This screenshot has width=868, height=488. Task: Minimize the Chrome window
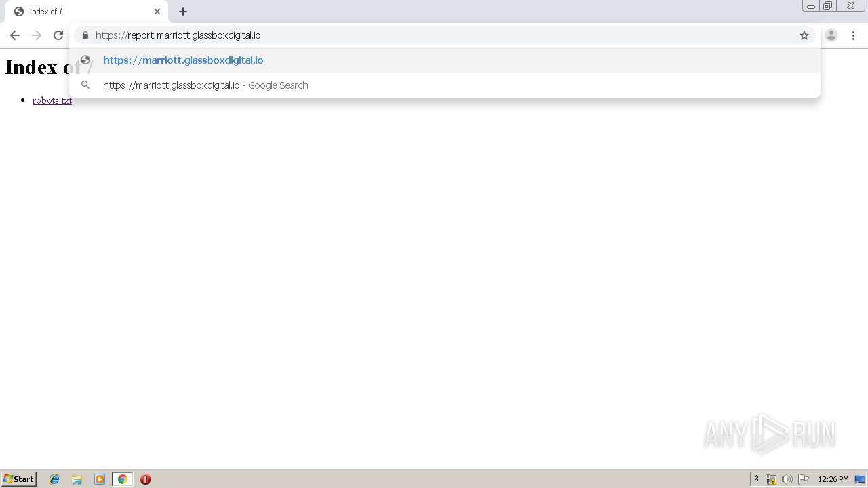coord(811,6)
